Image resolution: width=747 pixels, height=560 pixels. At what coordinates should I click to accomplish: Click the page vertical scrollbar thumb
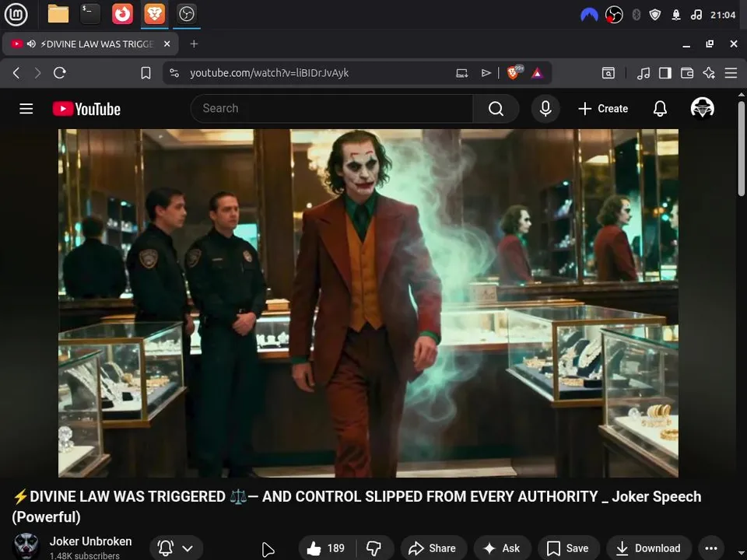742,148
